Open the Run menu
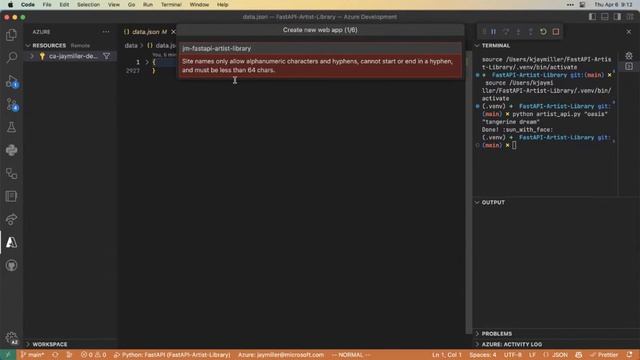The width and height of the screenshot is (640, 360). tap(148, 4)
